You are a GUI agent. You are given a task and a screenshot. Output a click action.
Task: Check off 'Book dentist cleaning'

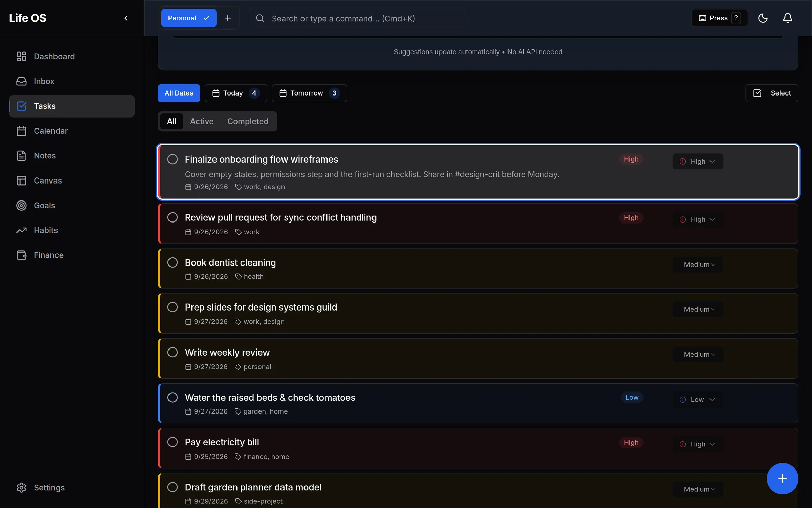[x=173, y=262]
